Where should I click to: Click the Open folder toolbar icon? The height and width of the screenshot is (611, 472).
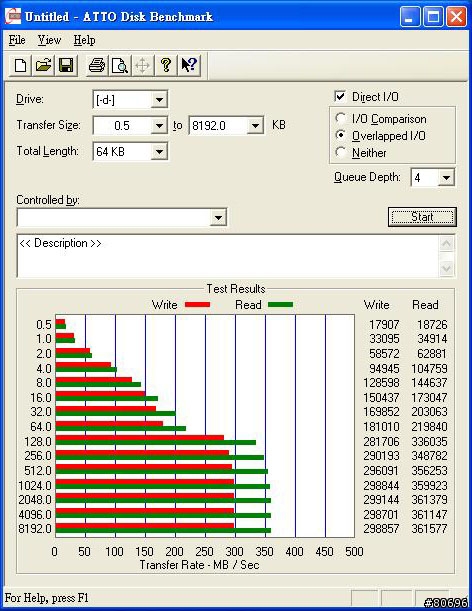(x=43, y=65)
